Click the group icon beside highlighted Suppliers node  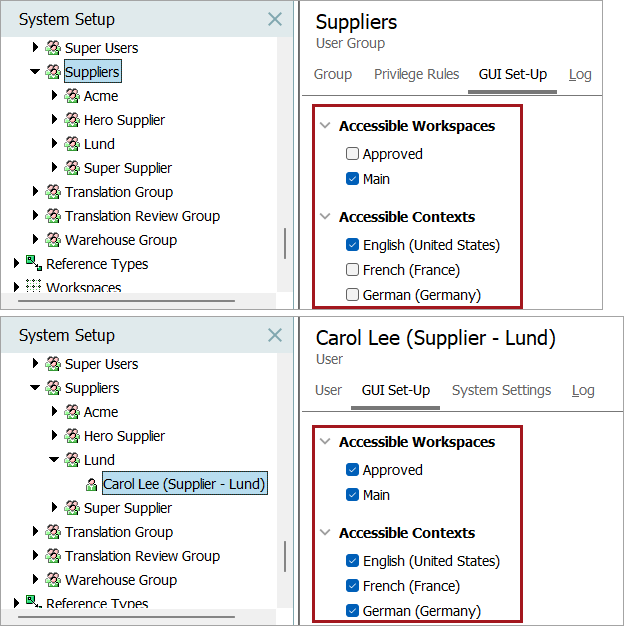(53, 72)
